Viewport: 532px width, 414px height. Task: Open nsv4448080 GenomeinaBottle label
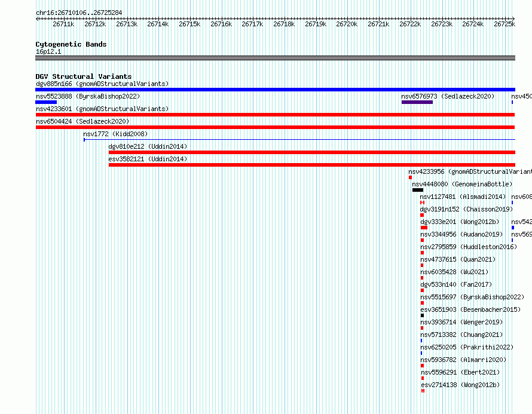tap(462, 184)
